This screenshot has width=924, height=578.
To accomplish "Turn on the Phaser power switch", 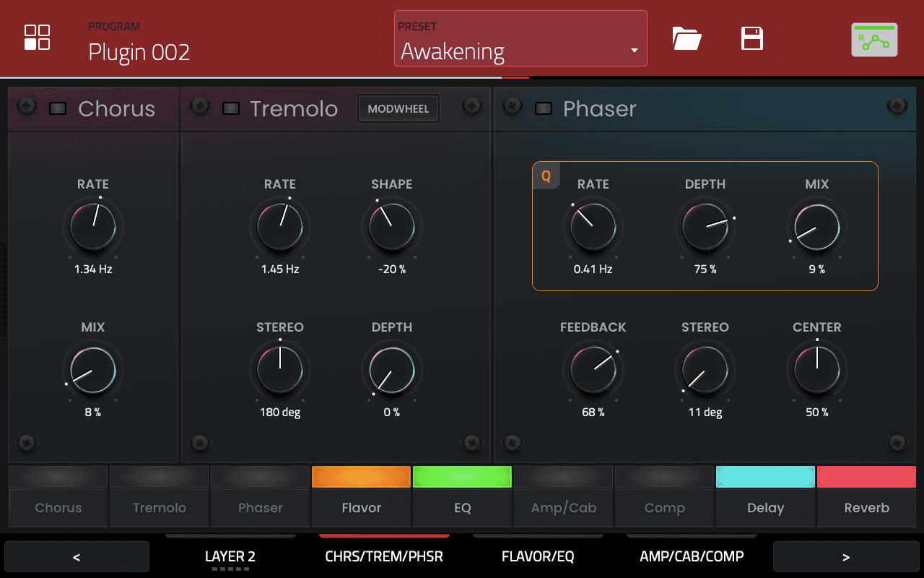I will coord(544,108).
